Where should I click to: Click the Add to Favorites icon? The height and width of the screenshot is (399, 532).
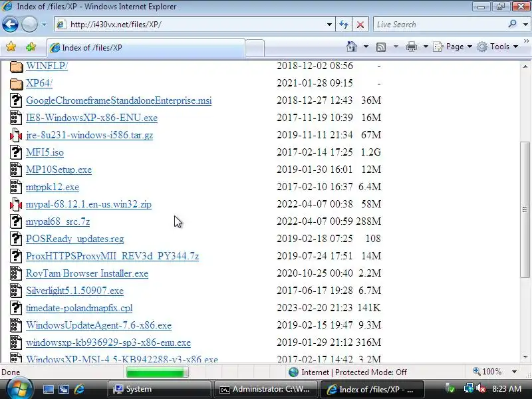click(x=31, y=47)
